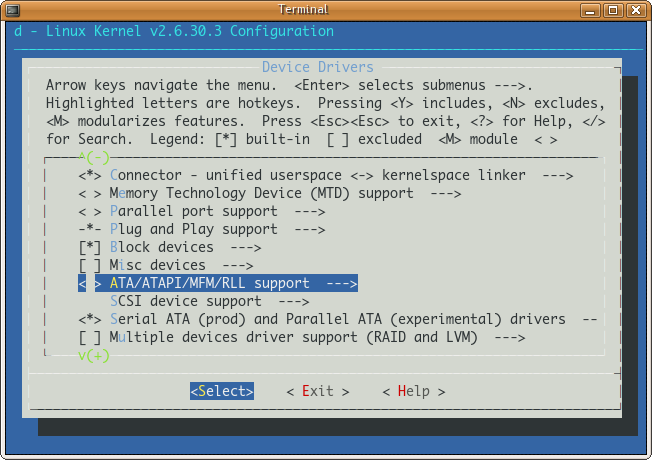Click the Device Drivers dialog title
Screen dimensions: 652x460
tap(318, 67)
